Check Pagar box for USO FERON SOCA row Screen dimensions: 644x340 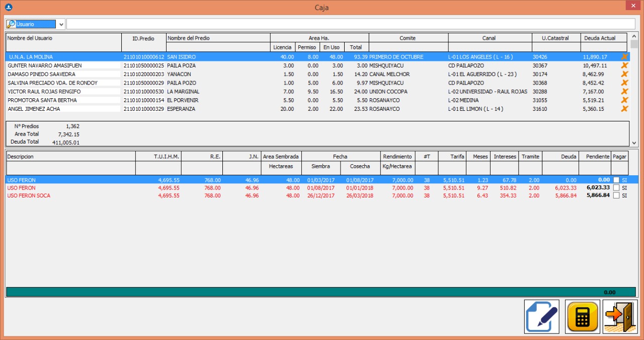(616, 196)
